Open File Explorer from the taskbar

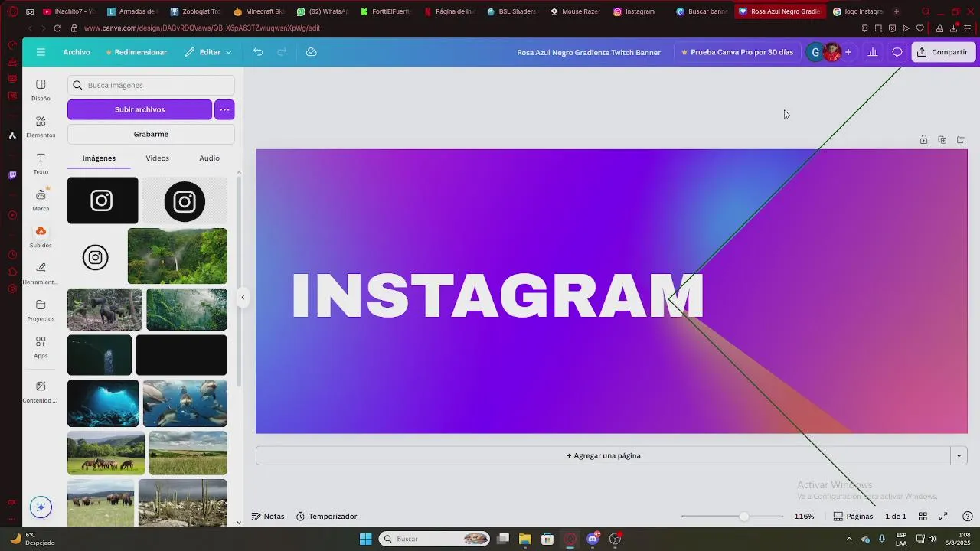click(525, 539)
